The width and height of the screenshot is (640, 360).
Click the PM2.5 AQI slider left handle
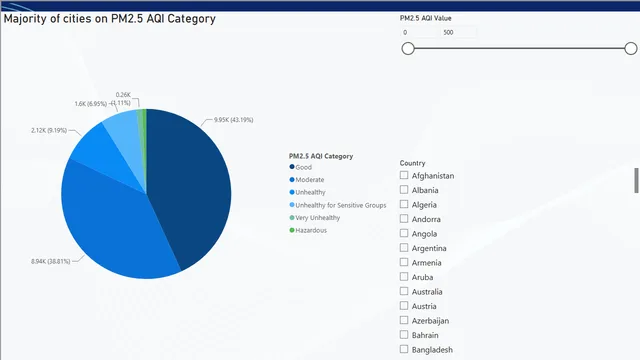pos(408,49)
